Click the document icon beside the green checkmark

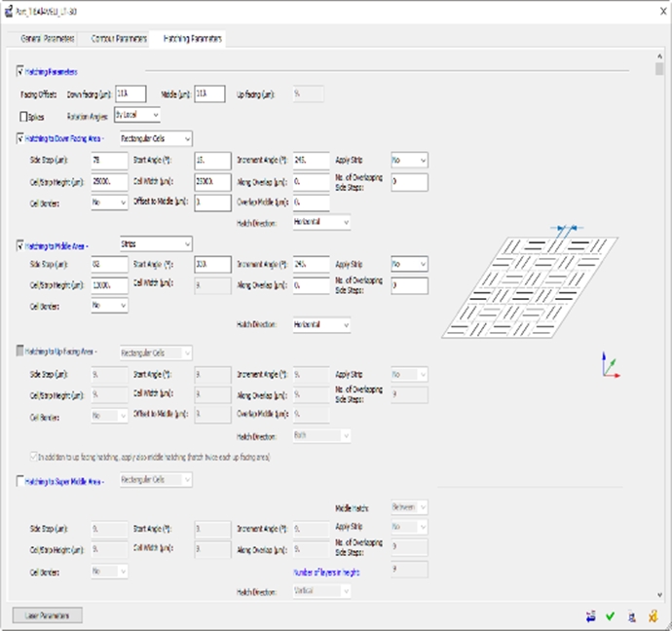point(633,615)
